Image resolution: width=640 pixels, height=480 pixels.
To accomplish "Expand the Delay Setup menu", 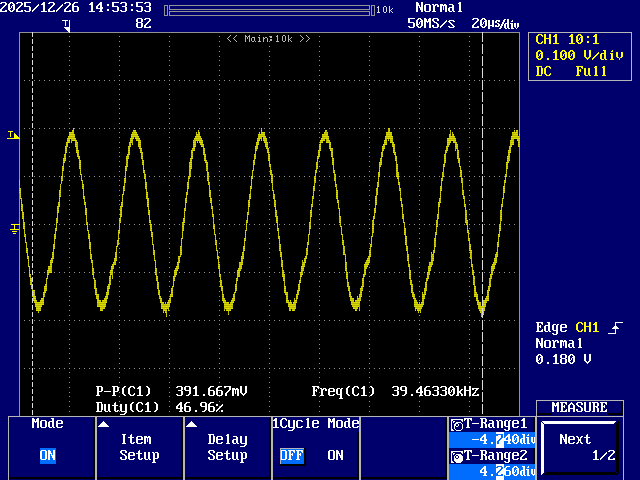I will pyautogui.click(x=227, y=447).
